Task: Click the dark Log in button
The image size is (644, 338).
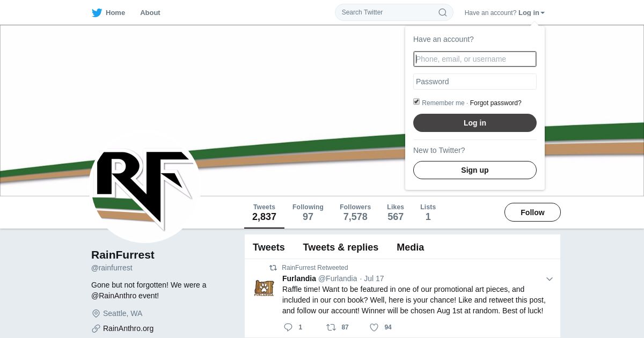Action: point(475,123)
